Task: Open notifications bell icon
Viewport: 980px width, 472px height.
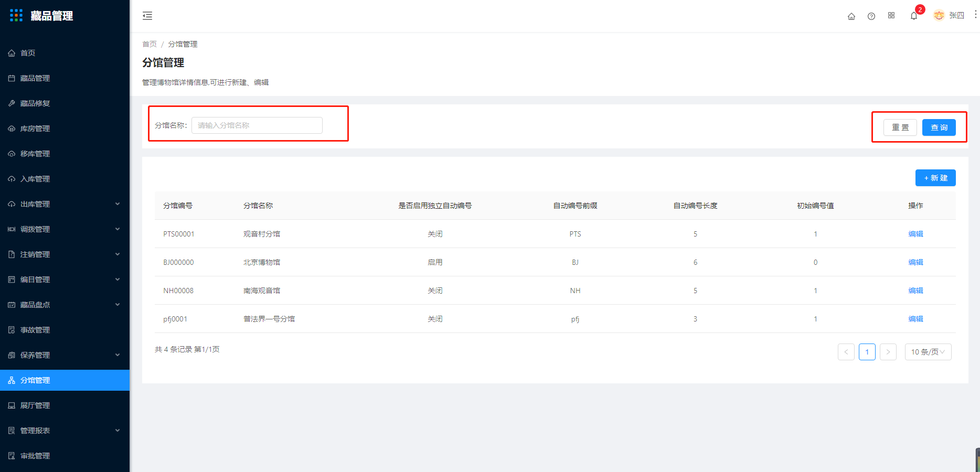Action: tap(914, 16)
